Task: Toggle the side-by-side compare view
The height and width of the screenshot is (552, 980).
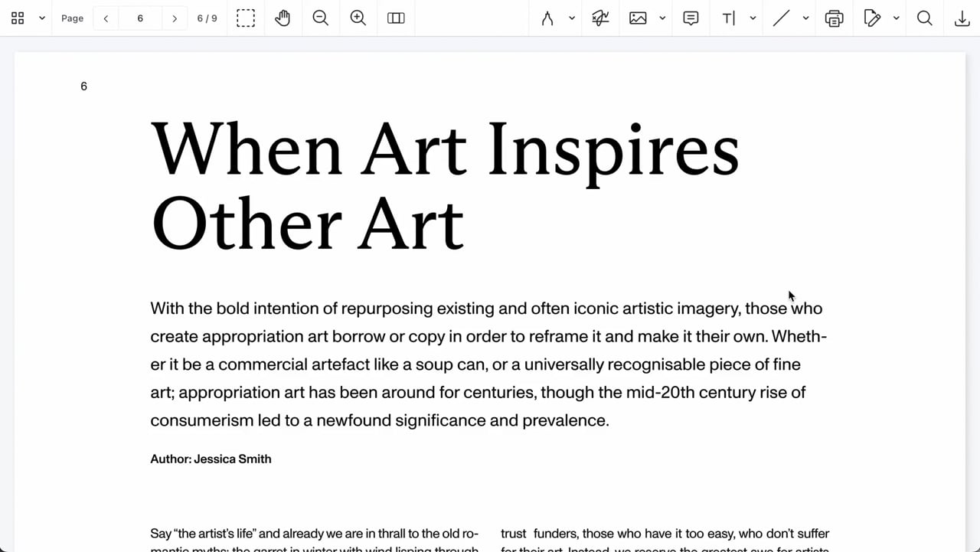Action: coord(396,18)
